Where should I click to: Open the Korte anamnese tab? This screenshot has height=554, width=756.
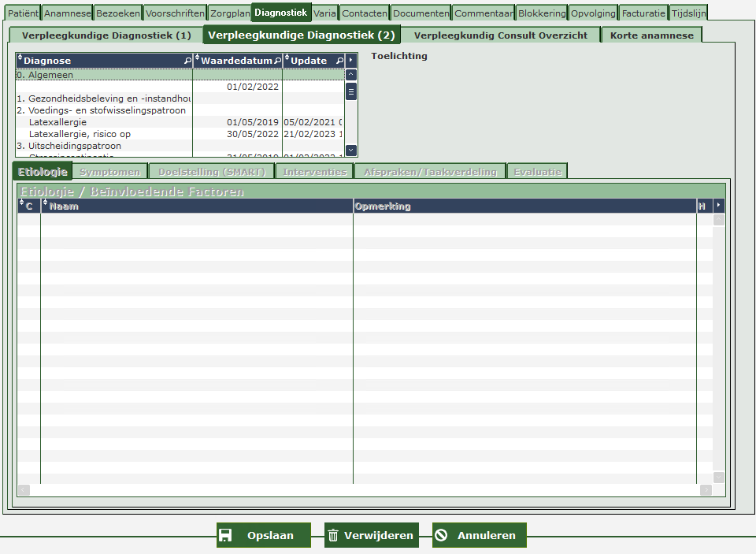(651, 35)
